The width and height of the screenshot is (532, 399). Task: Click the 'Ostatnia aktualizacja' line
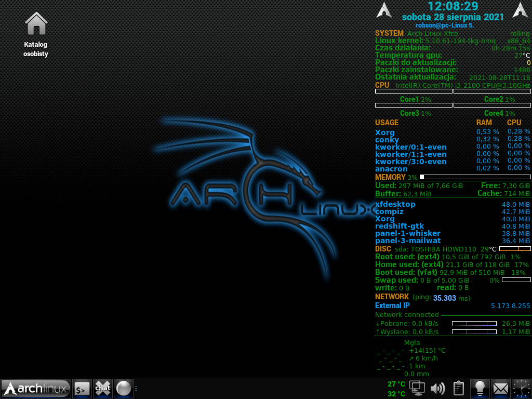click(x=453, y=77)
